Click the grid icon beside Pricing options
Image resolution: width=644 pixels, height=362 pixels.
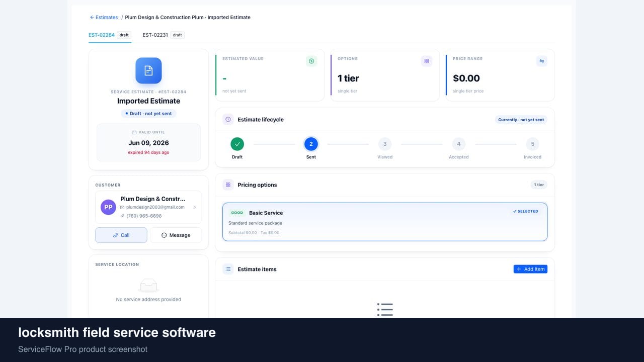point(228,185)
